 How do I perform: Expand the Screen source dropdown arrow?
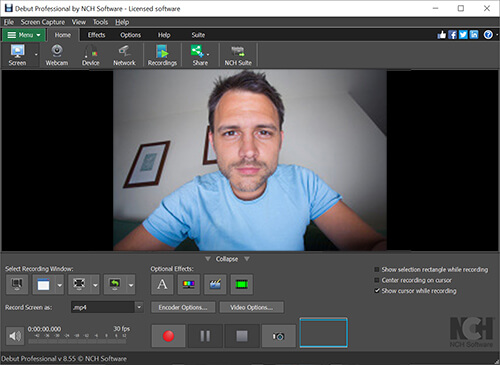[x=36, y=55]
